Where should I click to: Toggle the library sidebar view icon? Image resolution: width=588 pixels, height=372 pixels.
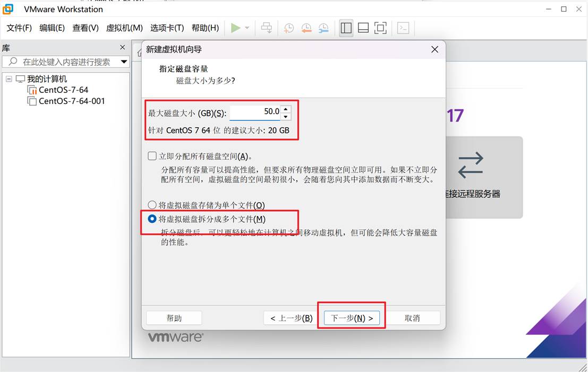[346, 28]
